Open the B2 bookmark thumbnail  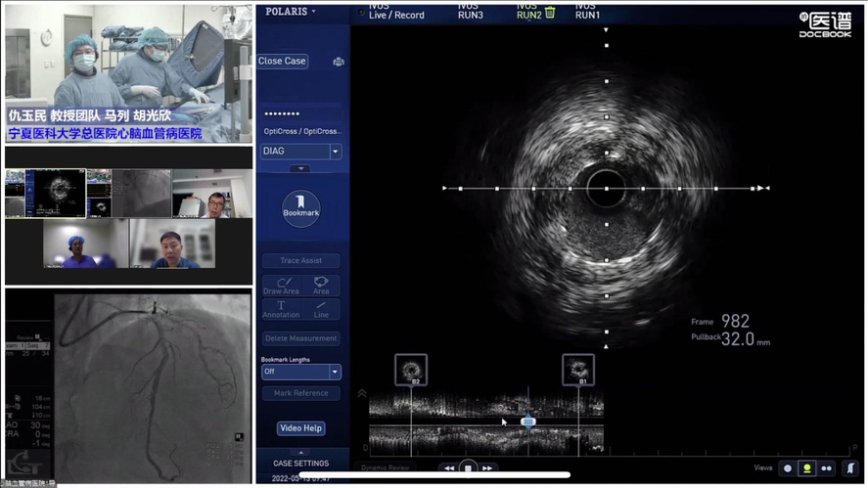click(411, 370)
